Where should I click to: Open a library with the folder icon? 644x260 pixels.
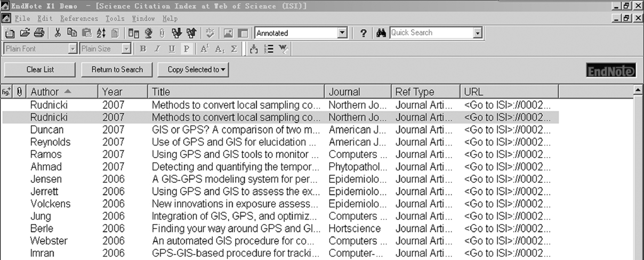tap(24, 33)
